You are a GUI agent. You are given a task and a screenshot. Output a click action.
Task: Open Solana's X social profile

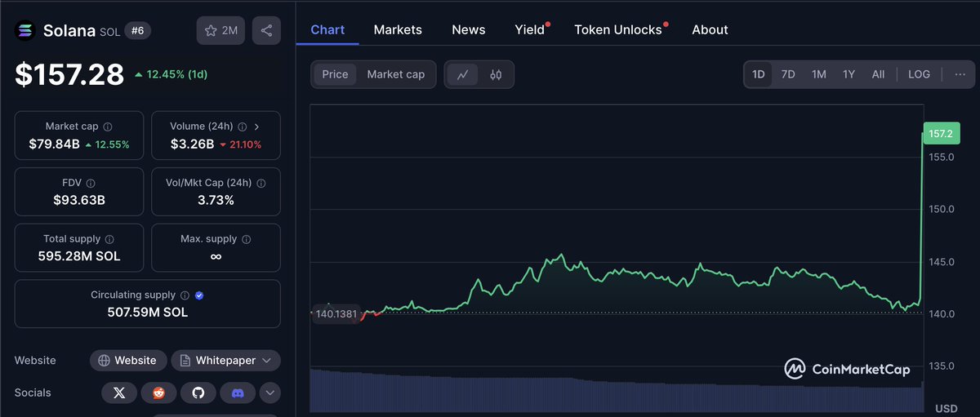click(x=119, y=393)
